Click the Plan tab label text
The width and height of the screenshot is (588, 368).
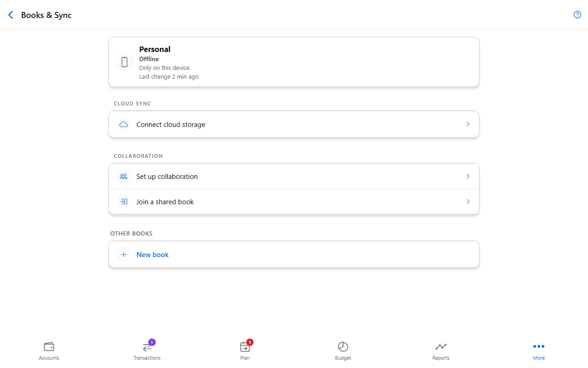pyautogui.click(x=245, y=358)
